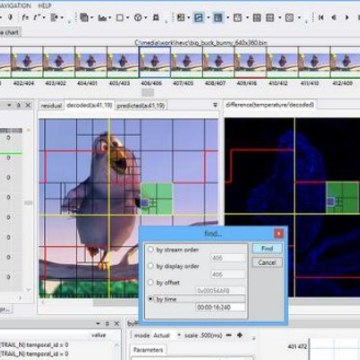This screenshot has height=360, width=360.
Task: Open bottom-left panel options dropdown arrow
Action: 98,324
